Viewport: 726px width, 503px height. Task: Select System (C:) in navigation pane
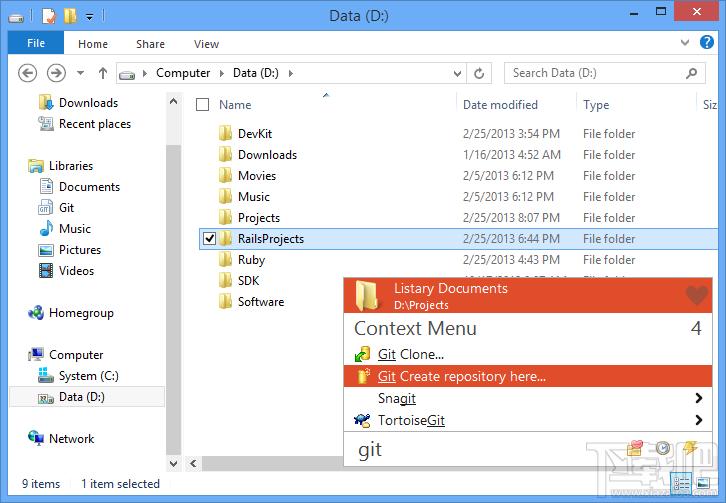(x=88, y=376)
